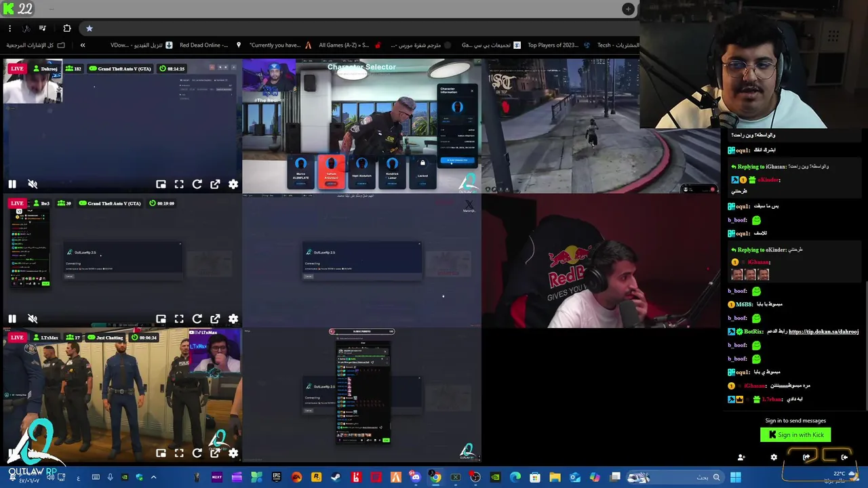Open the Tecsh purchases bookmark
Screen dimensions: 868x488
[x=618, y=45]
